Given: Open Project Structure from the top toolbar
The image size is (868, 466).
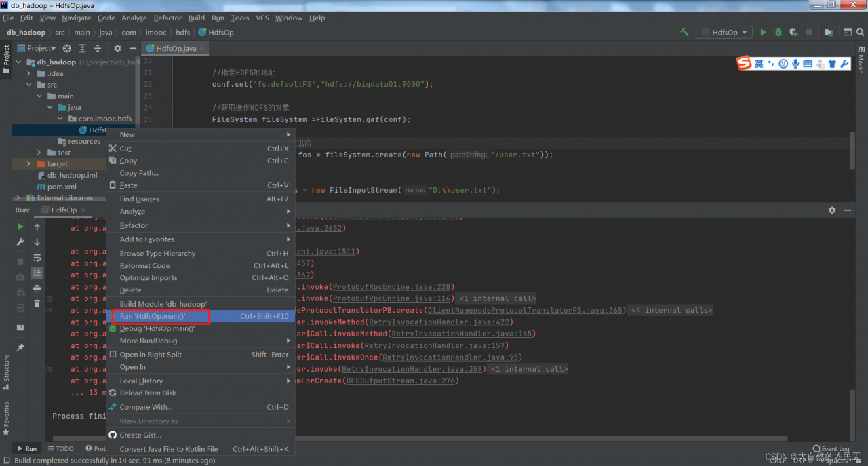Looking at the screenshot, I should [x=829, y=32].
